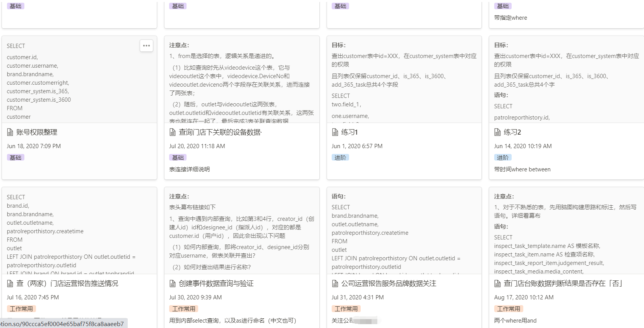Click the date Jun 14, 2020 10:19 AM

point(523,146)
